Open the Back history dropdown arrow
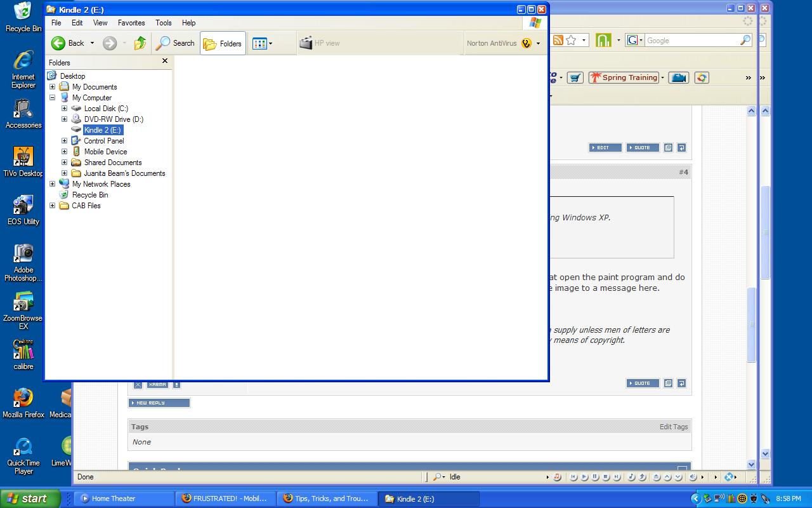 pos(92,43)
